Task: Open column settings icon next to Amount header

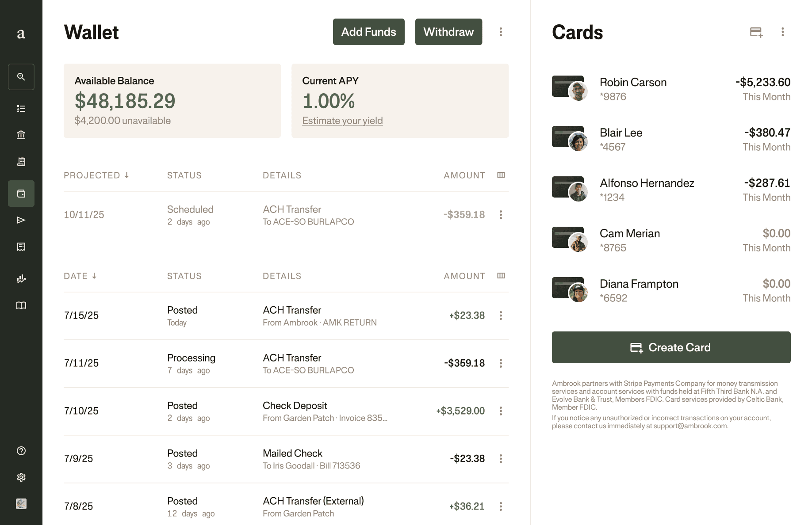Action: tap(501, 175)
